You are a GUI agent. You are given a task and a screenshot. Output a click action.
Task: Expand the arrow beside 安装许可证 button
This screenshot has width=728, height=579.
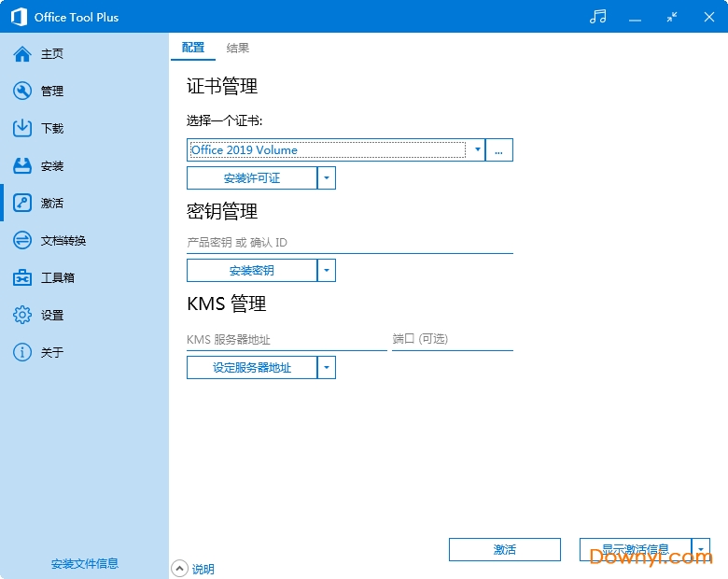coord(327,177)
